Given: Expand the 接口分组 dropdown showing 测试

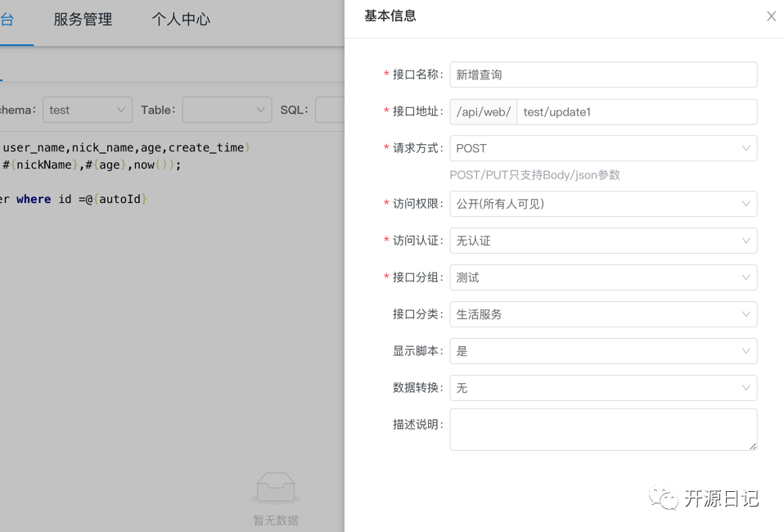Looking at the screenshot, I should (602, 277).
